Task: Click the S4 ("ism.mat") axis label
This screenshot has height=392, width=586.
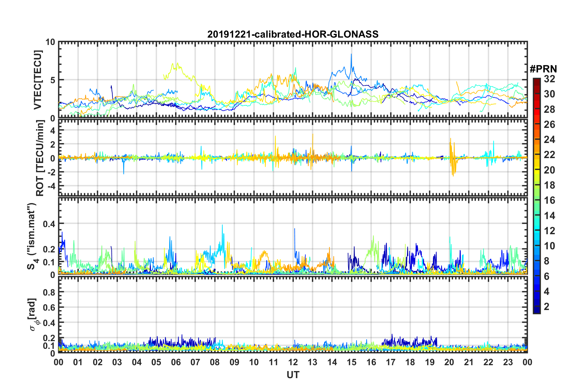Action: coord(33,236)
